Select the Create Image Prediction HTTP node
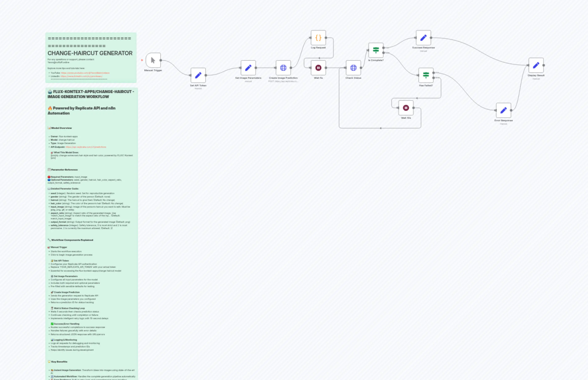This screenshot has height=380, width=588. coord(283,68)
